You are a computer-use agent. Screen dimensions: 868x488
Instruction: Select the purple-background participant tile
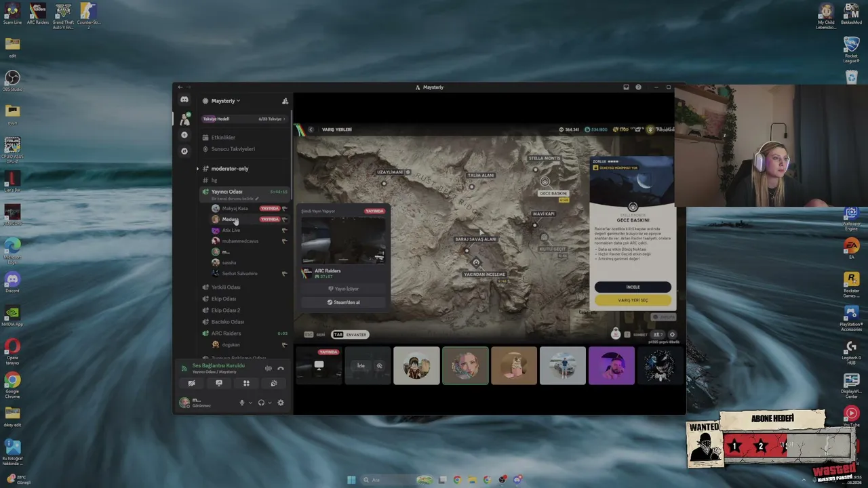[x=612, y=366]
